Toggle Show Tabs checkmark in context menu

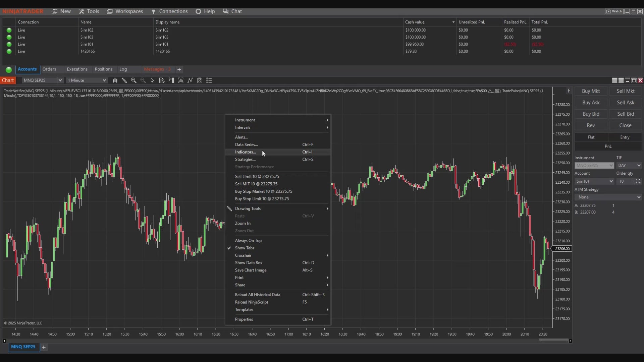tap(245, 248)
